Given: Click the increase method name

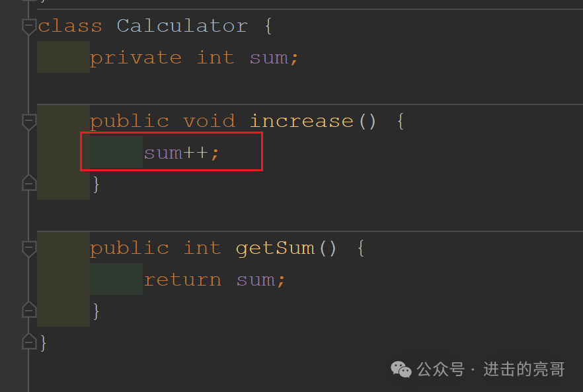Looking at the screenshot, I should point(301,121).
